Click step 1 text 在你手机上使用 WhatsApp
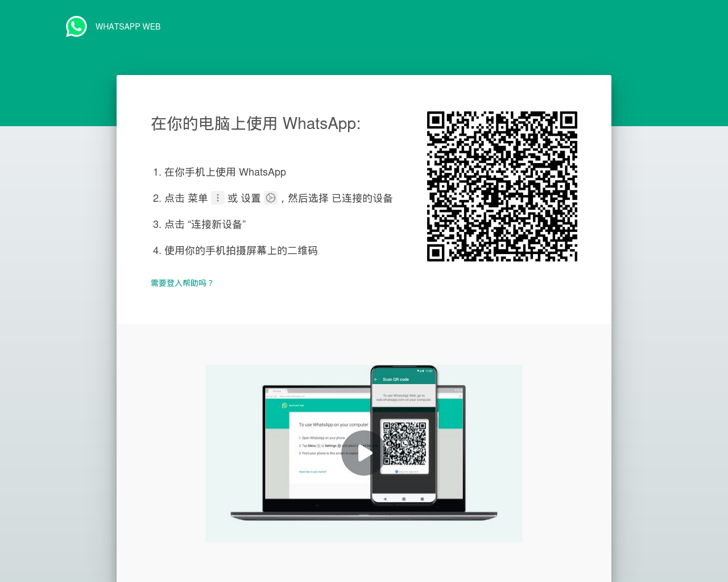 coord(225,172)
